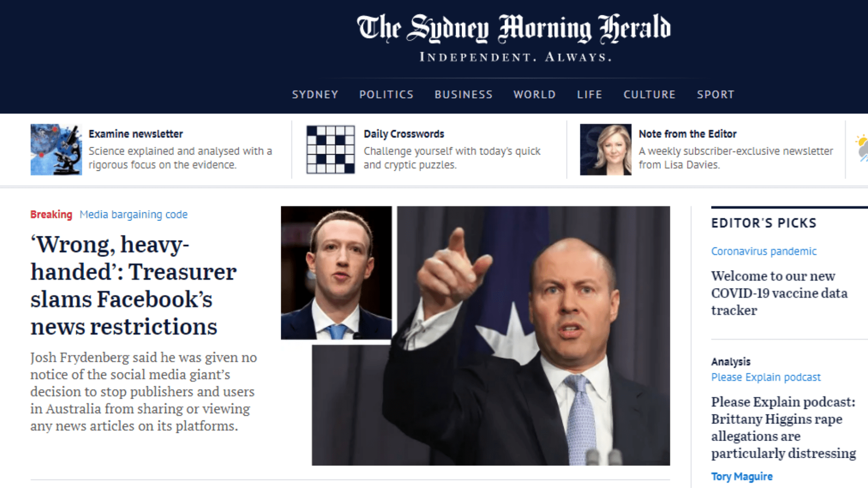
Task: Go to the Sydney section
Action: coord(315,94)
